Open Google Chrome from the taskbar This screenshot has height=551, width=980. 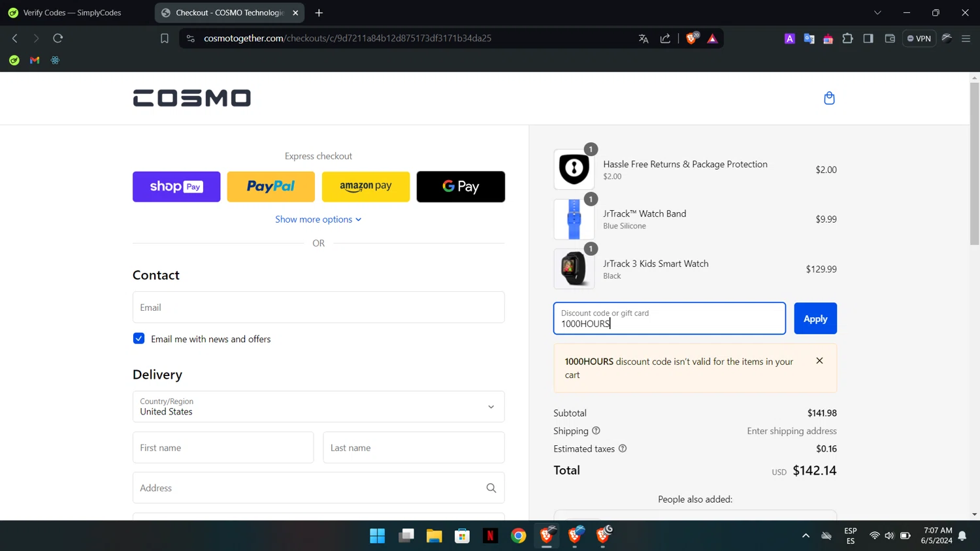pos(519,536)
